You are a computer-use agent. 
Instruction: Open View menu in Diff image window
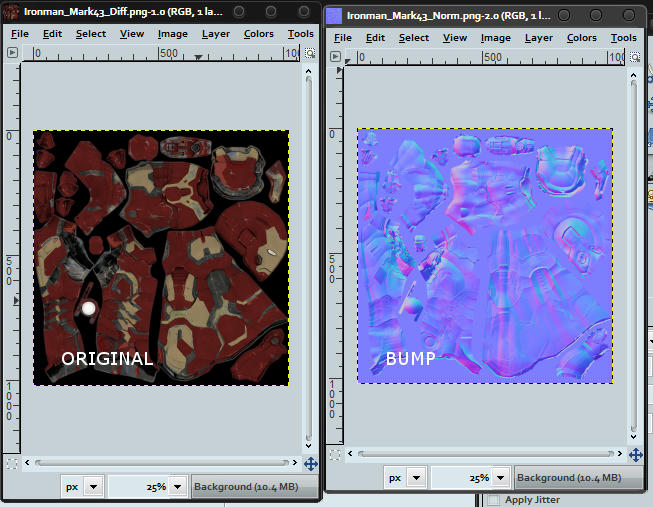[132, 34]
